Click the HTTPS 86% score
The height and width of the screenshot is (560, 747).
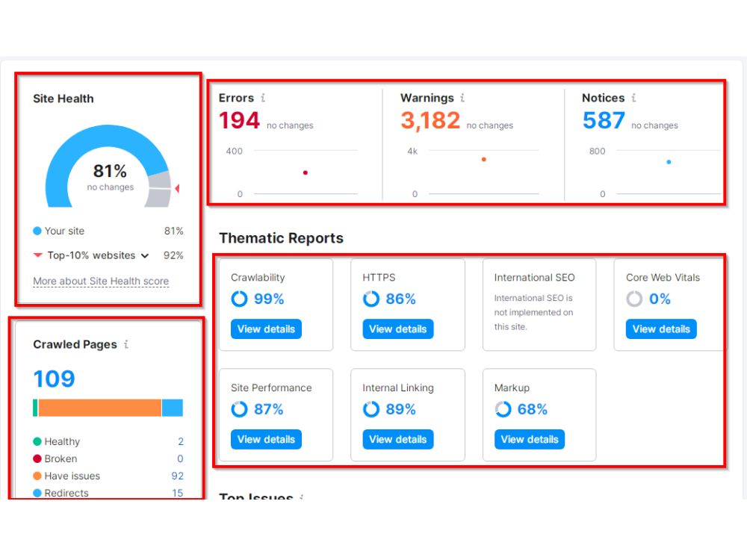click(400, 299)
